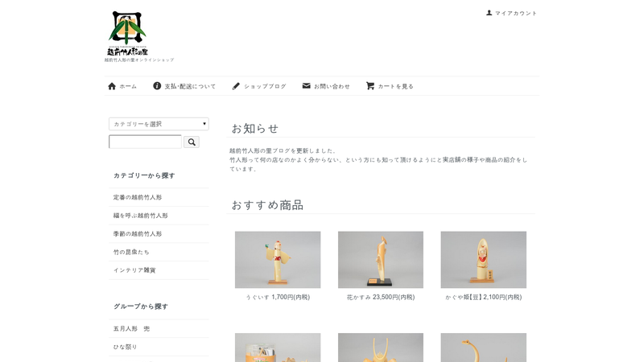Image resolution: width=644 pixels, height=362 pixels.
Task: Click おすすめ商品 heading
Action: click(x=267, y=205)
